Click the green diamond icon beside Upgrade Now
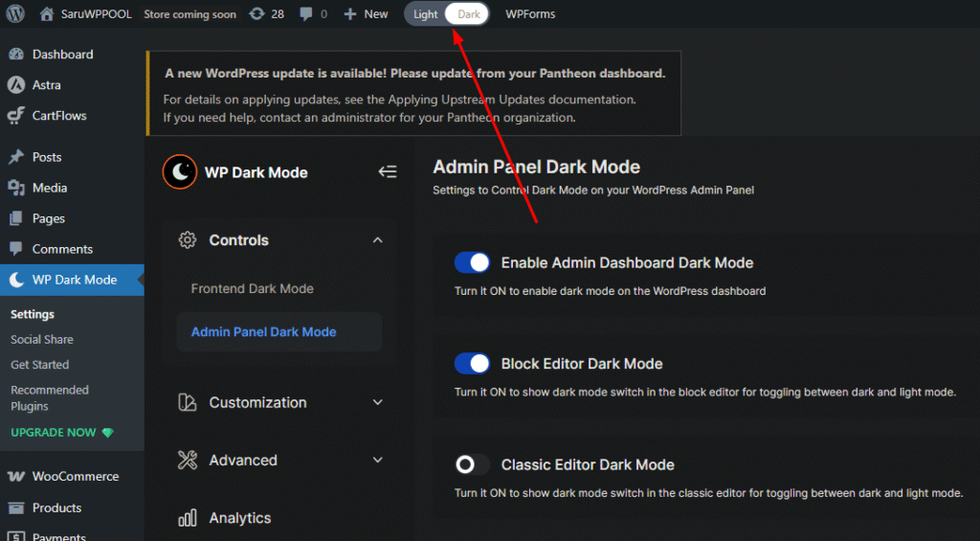The height and width of the screenshot is (541, 980). click(107, 433)
